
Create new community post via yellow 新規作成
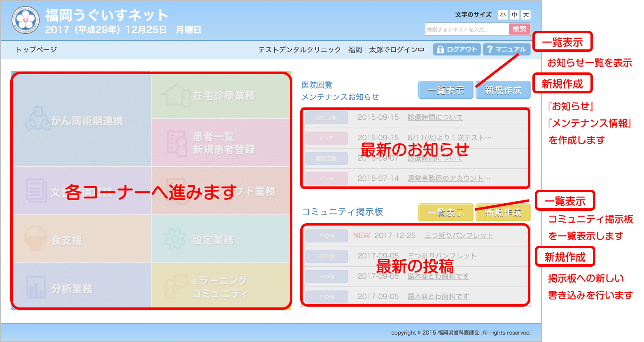pos(503,212)
